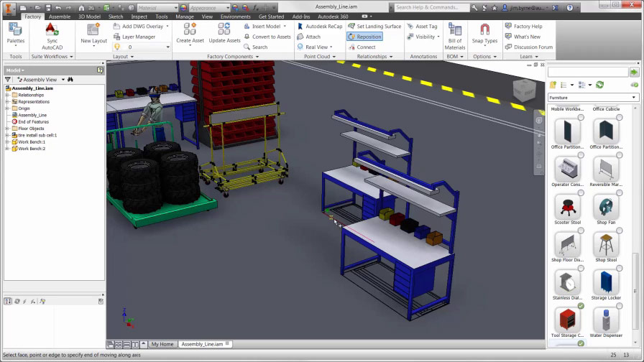The height and width of the screenshot is (362, 644).
Task: Click the green go arrow beside asset search
Action: pos(634,73)
